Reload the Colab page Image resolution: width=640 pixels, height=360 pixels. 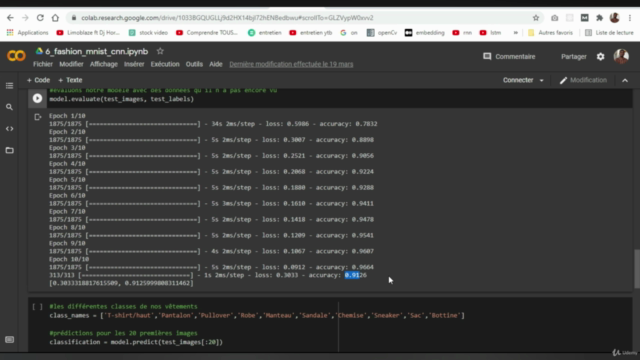40,18
